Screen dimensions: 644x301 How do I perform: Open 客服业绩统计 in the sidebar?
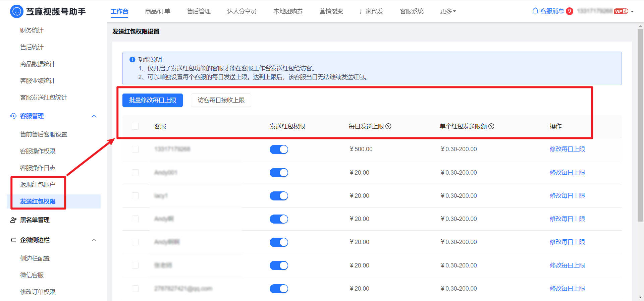click(x=38, y=81)
